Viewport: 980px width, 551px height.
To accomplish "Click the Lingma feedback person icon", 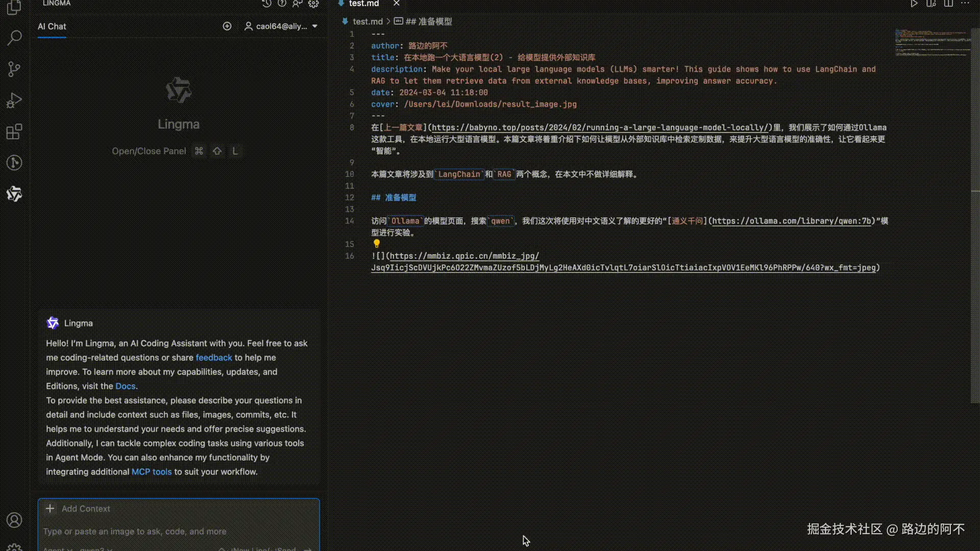I will click(x=298, y=4).
